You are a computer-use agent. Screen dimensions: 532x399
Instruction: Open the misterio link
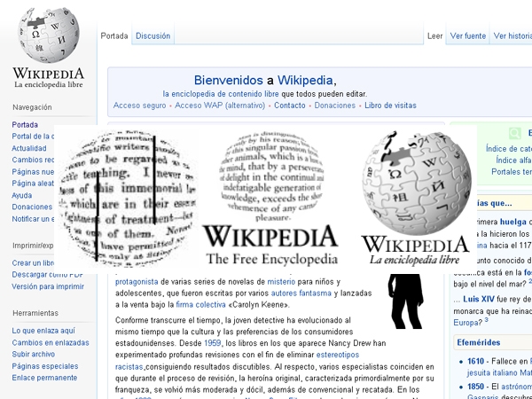click(x=281, y=282)
